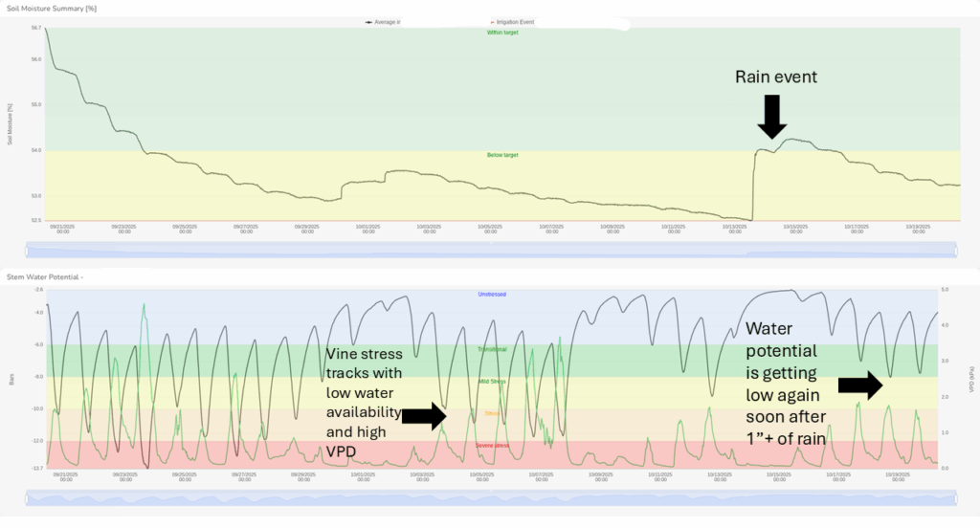The width and height of the screenshot is (980, 528).
Task: Click the Transitional zone label
Action: point(492,349)
